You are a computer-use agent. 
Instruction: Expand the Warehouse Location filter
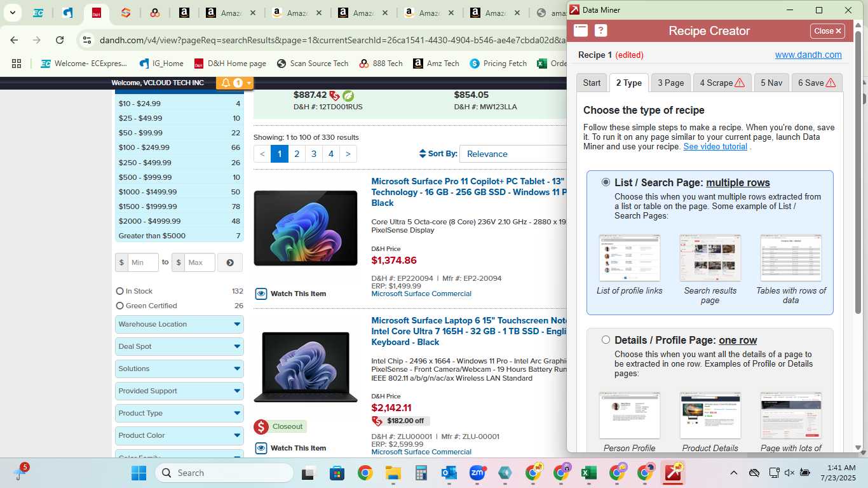tap(179, 324)
